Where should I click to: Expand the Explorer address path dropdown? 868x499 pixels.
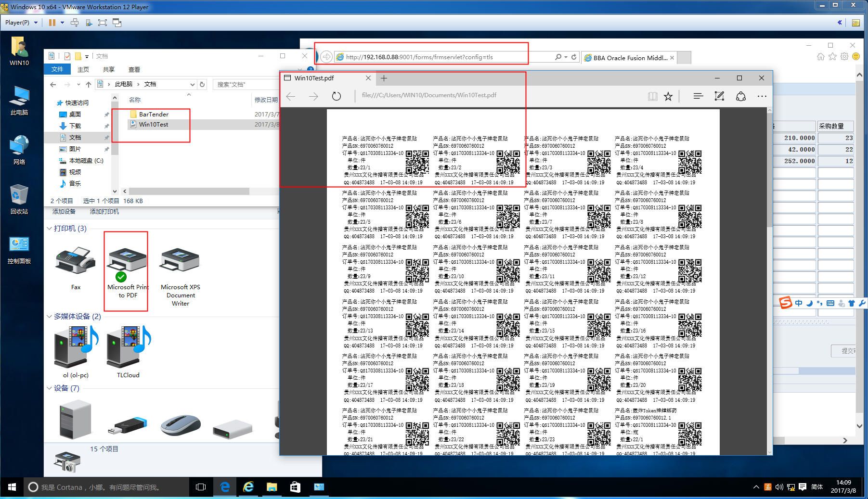[x=193, y=84]
